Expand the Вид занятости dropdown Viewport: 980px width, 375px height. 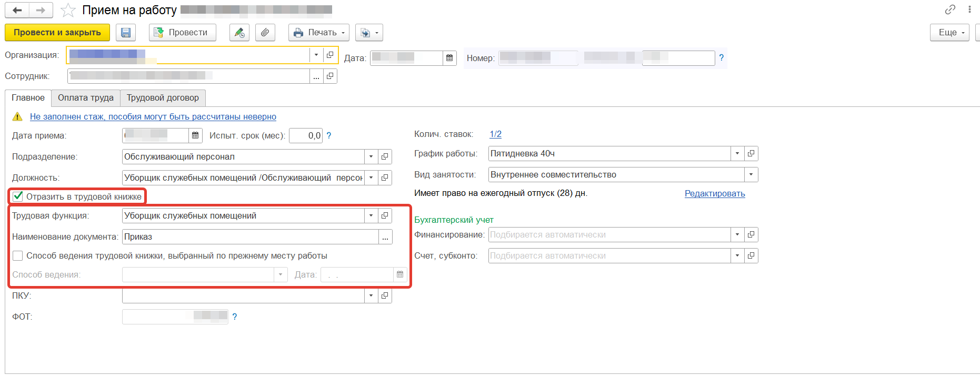(751, 174)
